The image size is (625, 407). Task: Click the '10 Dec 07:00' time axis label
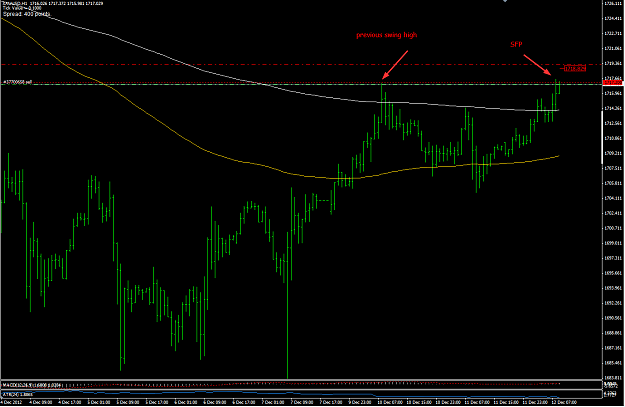[390, 402]
